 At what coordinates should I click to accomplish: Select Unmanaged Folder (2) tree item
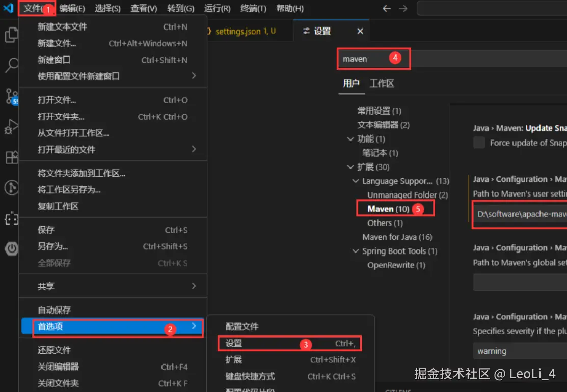point(408,195)
